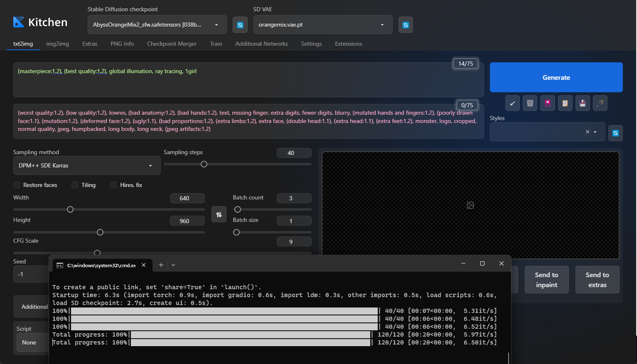
Task: Refresh the SD VAE list
Action: pos(406,25)
